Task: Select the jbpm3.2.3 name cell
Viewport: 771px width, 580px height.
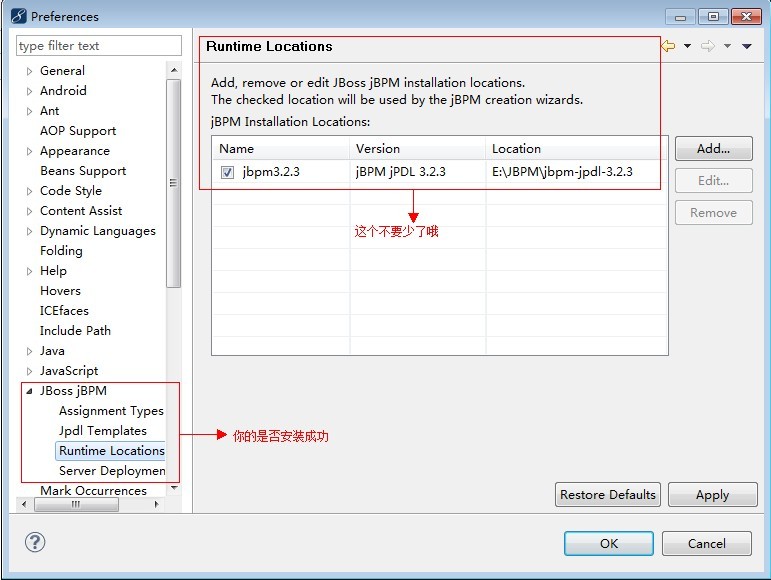Action: [x=271, y=172]
